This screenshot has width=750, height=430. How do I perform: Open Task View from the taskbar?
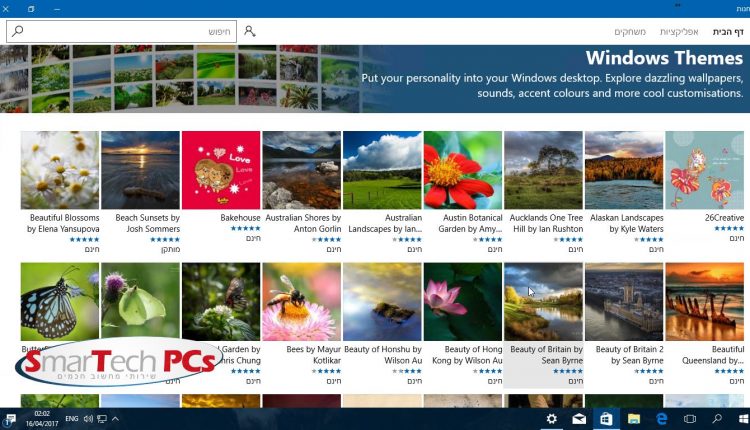click(690, 419)
